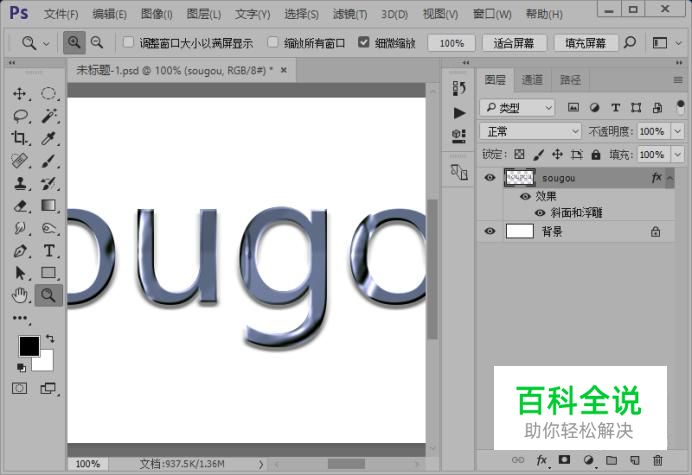Select the Horizontal Type tool
Viewport: 692px width, 475px height.
(x=48, y=251)
